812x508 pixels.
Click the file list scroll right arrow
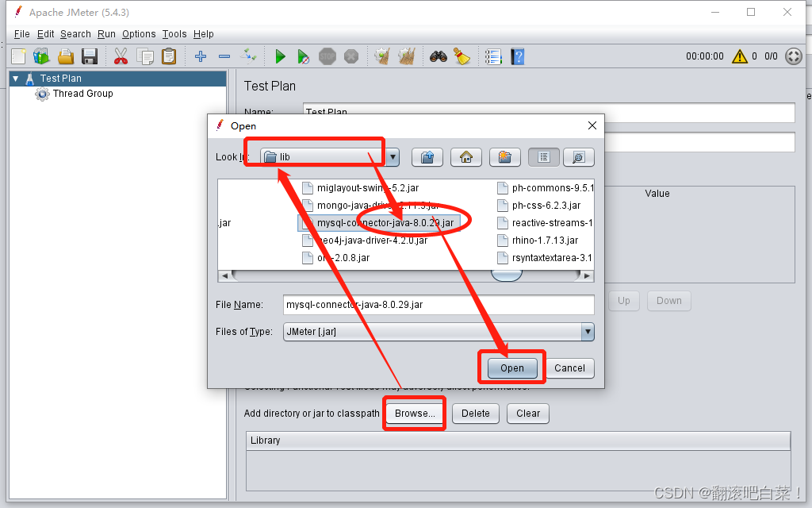(587, 275)
